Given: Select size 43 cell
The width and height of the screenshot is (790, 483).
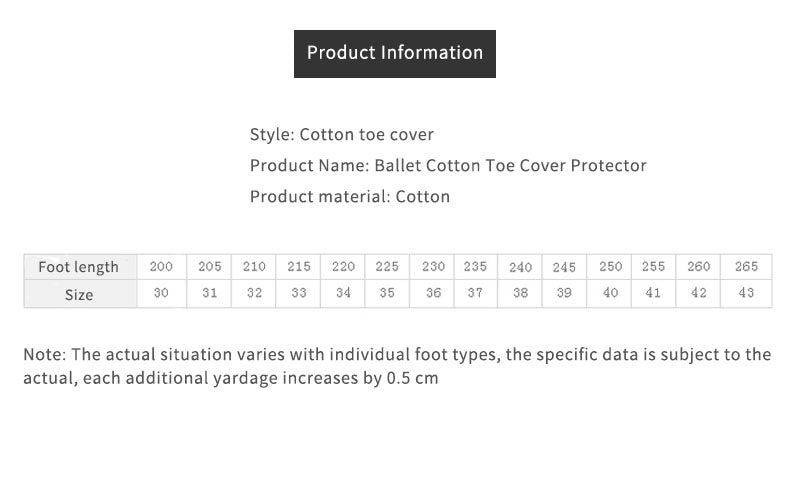Looking at the screenshot, I should point(746,294).
